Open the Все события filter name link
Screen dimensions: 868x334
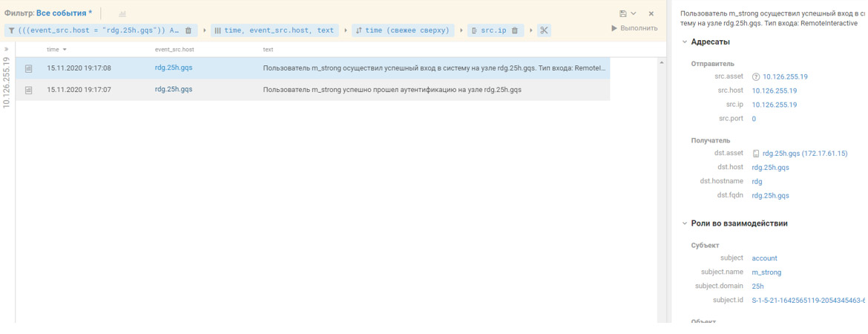[65, 12]
